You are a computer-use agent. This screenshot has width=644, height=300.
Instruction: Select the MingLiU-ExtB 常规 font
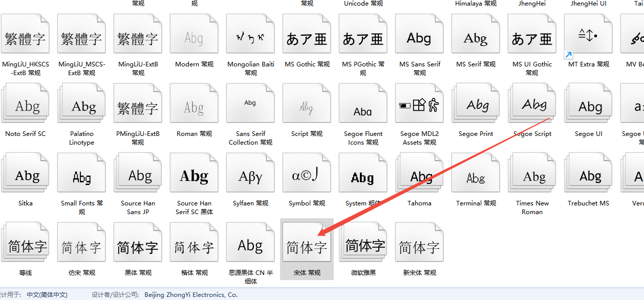click(138, 34)
